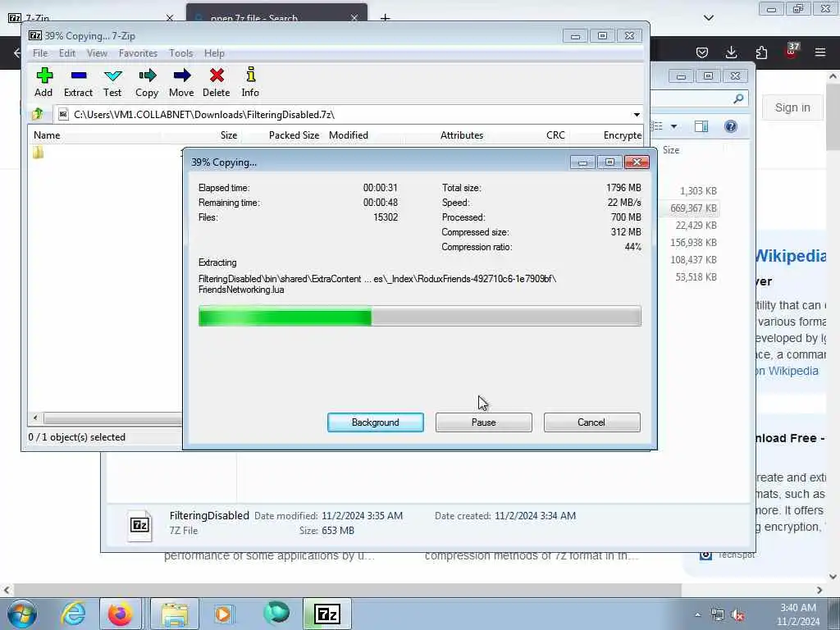Open the View menu in 7-Zip

point(97,53)
